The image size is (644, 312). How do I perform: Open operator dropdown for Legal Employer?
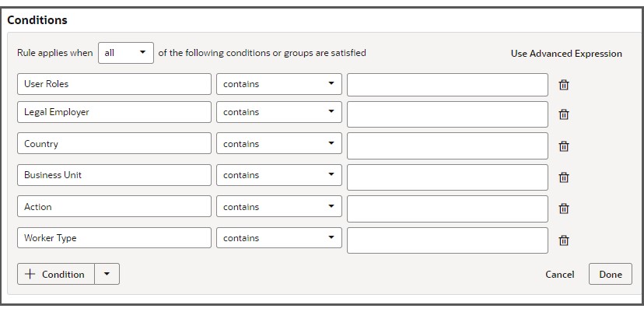278,112
